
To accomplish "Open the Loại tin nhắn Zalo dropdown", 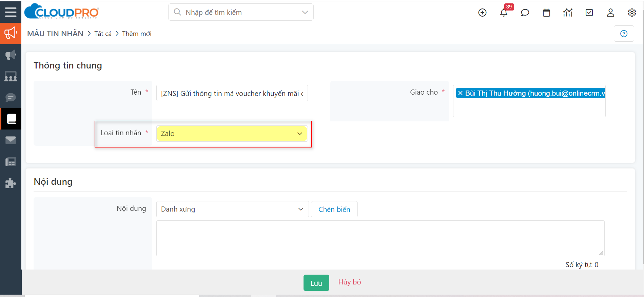I will [232, 134].
